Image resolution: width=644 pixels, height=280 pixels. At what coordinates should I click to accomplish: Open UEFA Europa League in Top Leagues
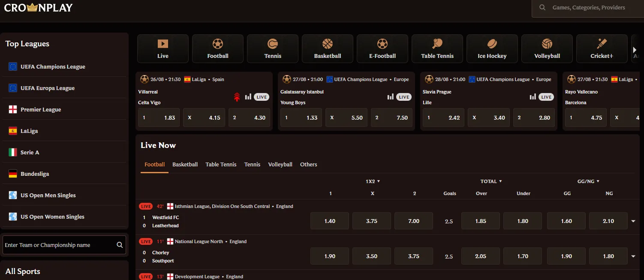point(64,88)
